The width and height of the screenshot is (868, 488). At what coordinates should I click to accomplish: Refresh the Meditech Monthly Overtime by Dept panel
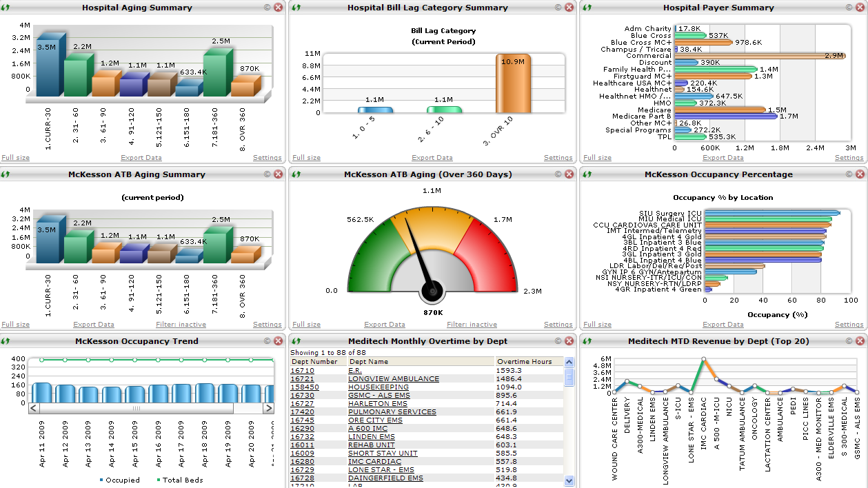pos(296,340)
